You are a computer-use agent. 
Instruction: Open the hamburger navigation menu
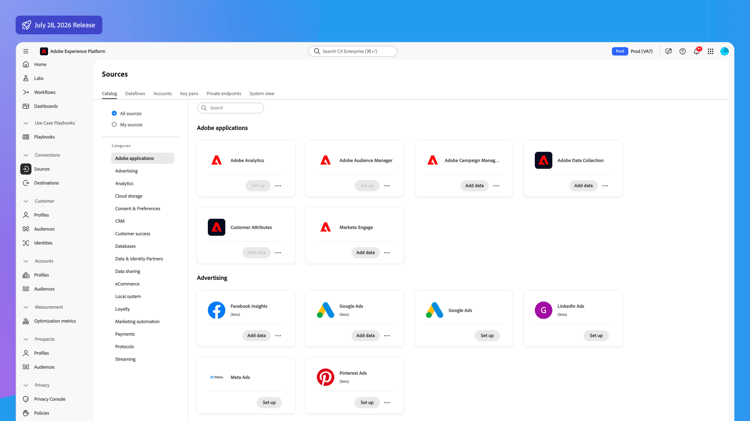[x=26, y=51]
